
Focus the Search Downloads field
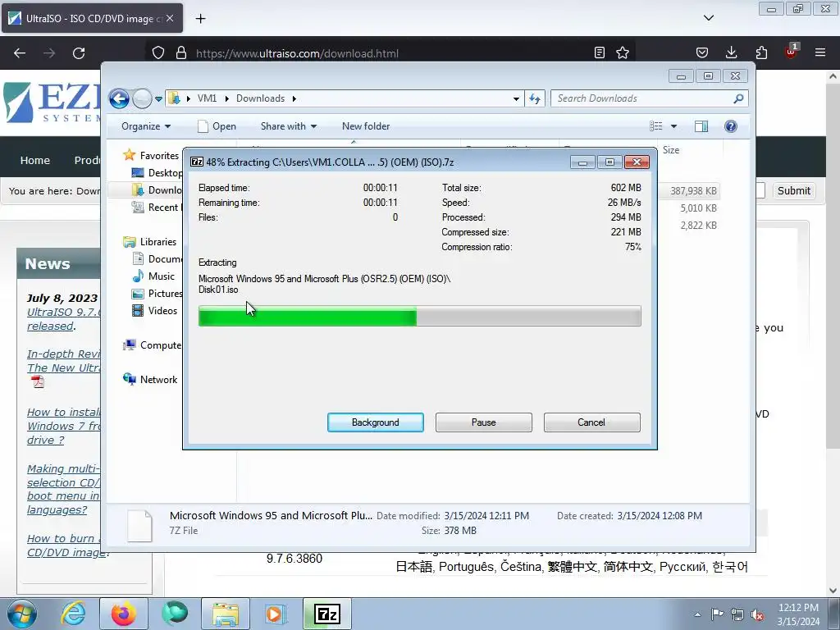click(x=642, y=98)
